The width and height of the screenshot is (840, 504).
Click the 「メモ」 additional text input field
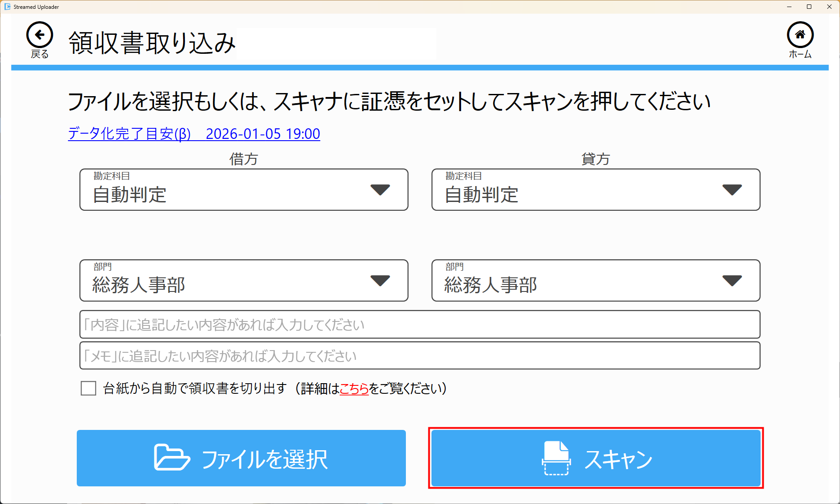coord(420,355)
